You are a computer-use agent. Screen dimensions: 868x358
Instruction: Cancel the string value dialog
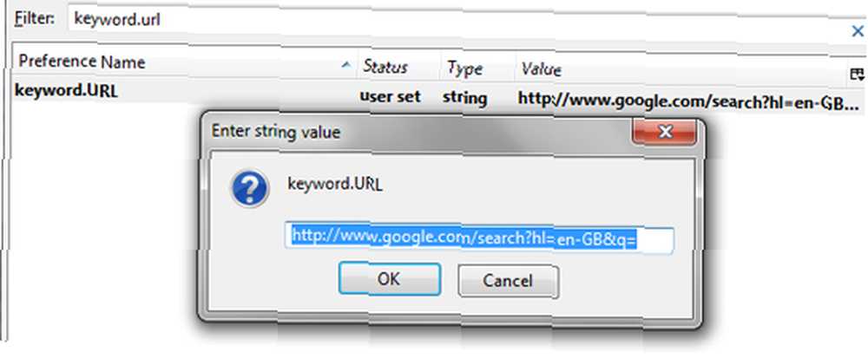click(x=508, y=281)
